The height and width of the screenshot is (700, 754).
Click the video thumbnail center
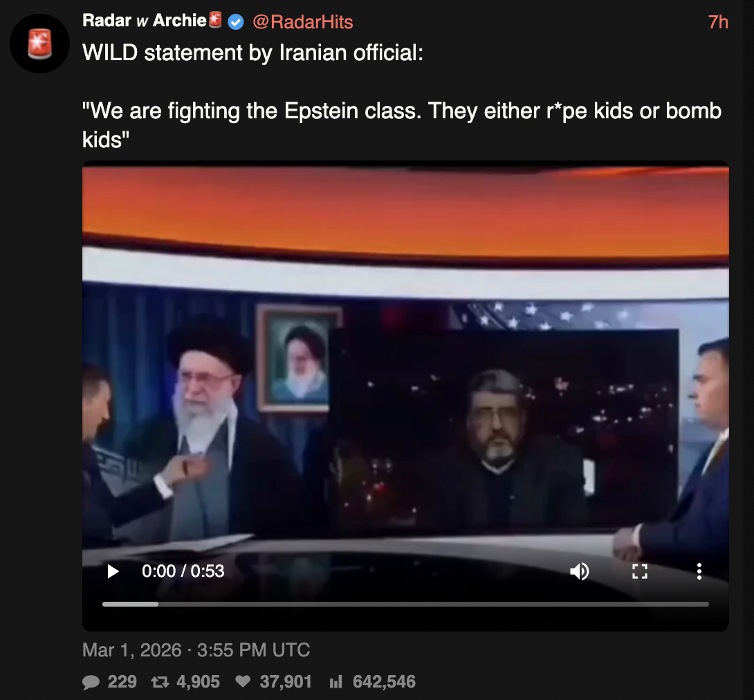[x=405, y=396]
